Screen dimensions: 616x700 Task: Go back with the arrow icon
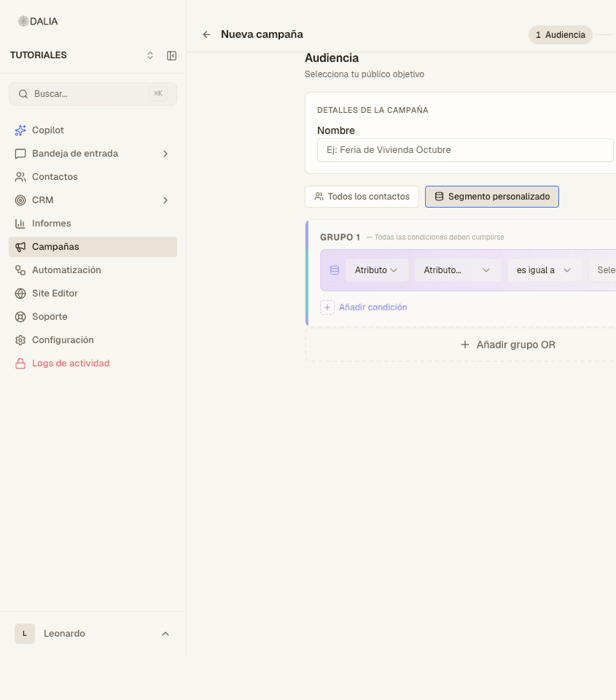[206, 34]
